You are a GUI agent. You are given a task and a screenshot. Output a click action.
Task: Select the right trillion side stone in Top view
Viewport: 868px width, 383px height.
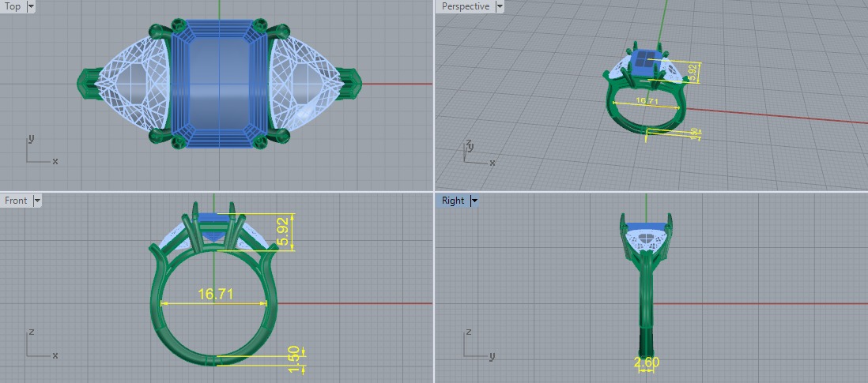tap(306, 84)
